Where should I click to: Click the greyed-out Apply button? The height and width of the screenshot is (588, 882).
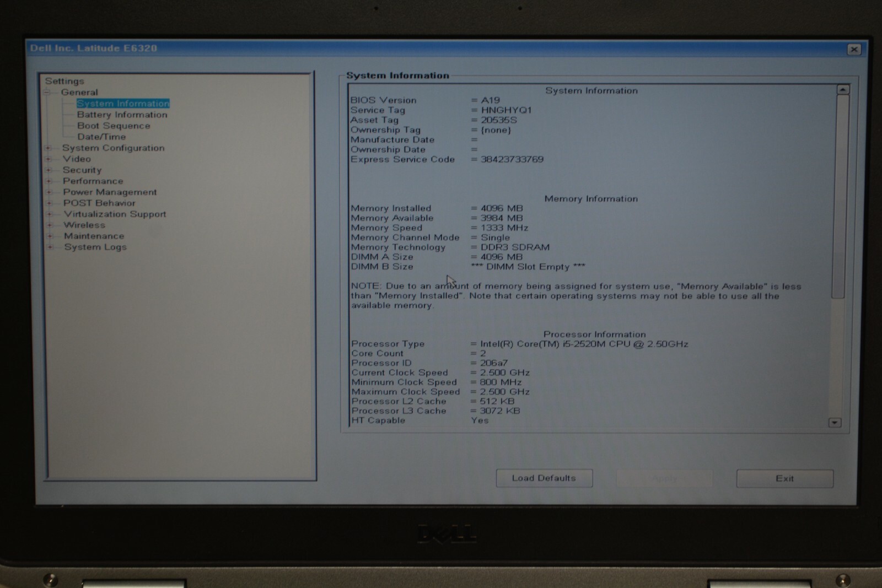[664, 478]
